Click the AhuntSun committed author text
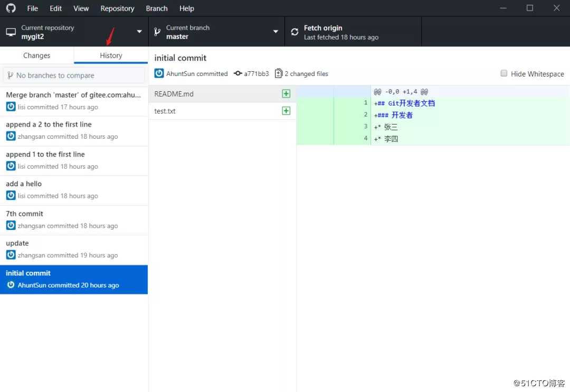Screen dimensions: 570x392 point(197,74)
